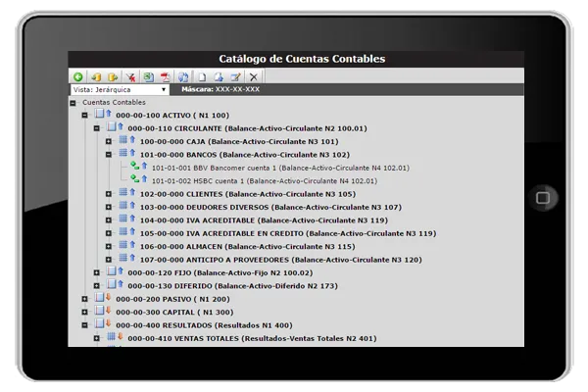This screenshot has width=588, height=392.
Task: Click the grid icon beside DEUDORES DIVERSOS
Action: click(x=123, y=206)
